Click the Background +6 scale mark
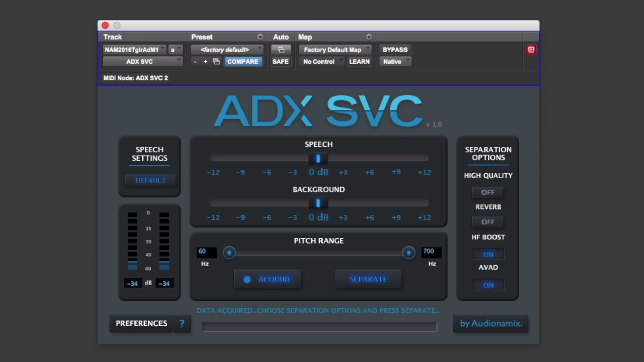644x362 pixels. point(370,217)
